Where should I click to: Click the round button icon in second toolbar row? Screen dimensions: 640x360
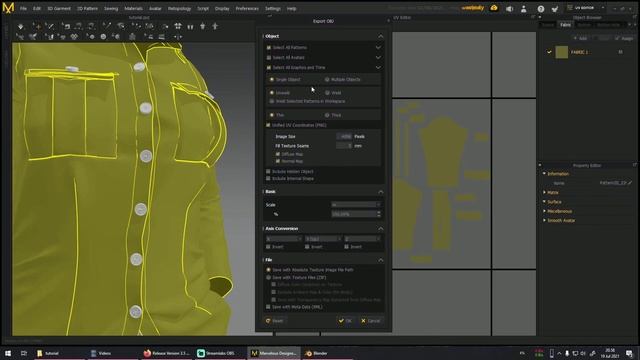pyautogui.click(x=103, y=37)
